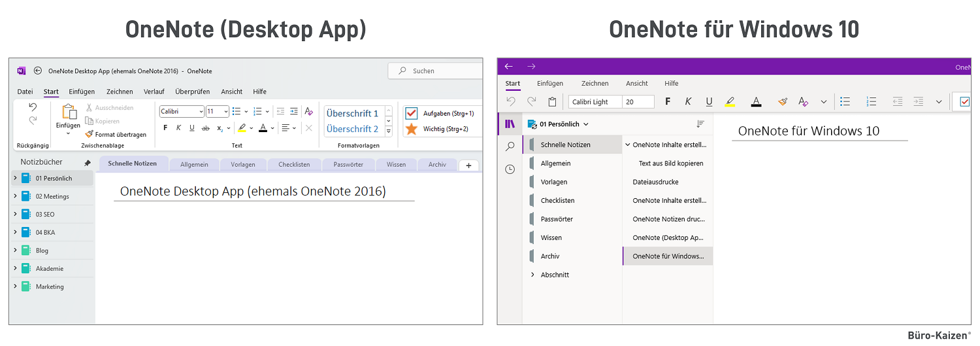Apply the Wichtig (Strg+2) star tag
The height and width of the screenshot is (346, 980).
(x=412, y=129)
